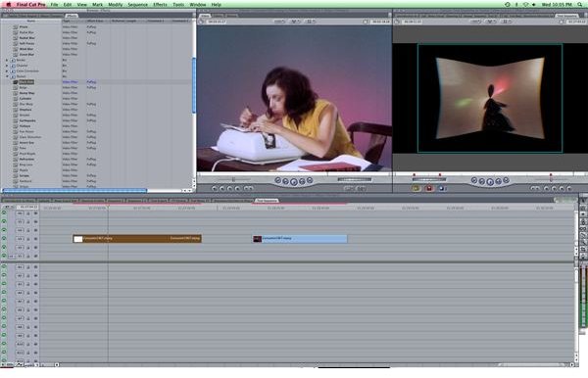Click the blue Replace edit button

[441, 188]
